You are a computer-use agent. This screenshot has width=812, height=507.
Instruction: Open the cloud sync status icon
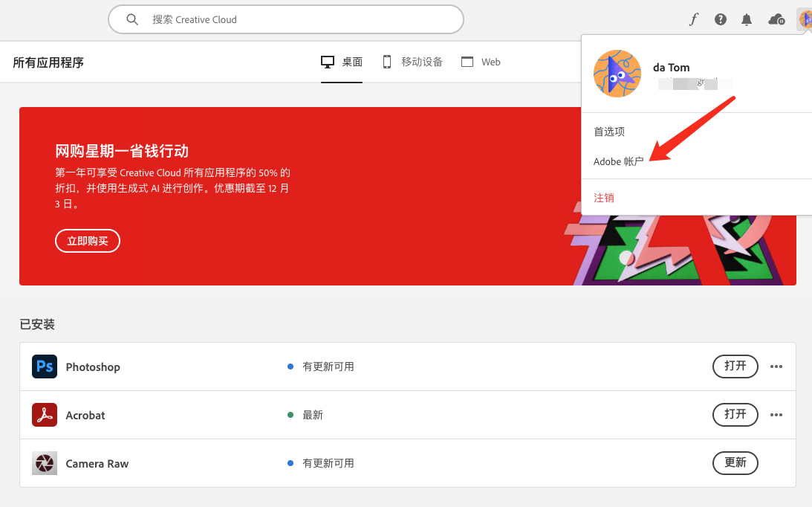776,19
